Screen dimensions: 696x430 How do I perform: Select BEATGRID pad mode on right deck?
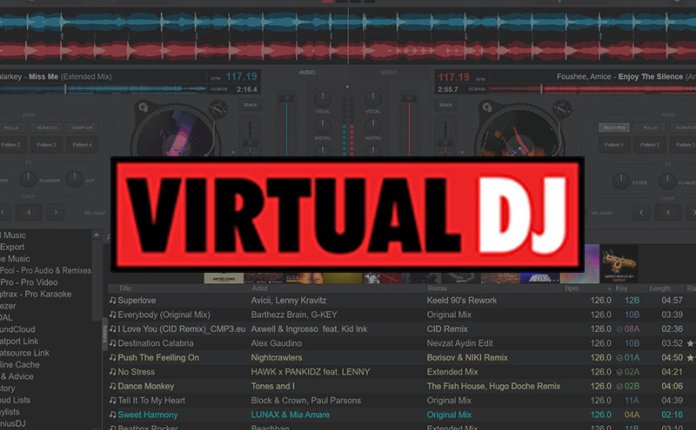[614, 128]
